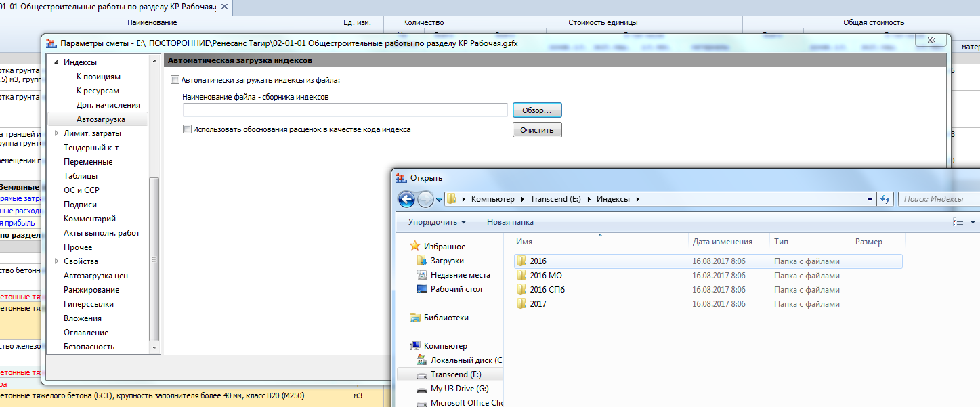
Task: Click the search field Поиск: Индексы
Action: tap(939, 199)
